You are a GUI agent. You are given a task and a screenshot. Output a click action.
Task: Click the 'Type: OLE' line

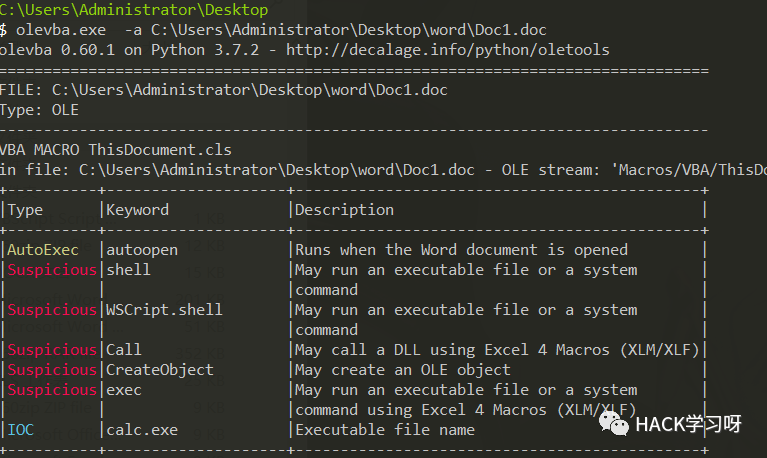click(39, 110)
